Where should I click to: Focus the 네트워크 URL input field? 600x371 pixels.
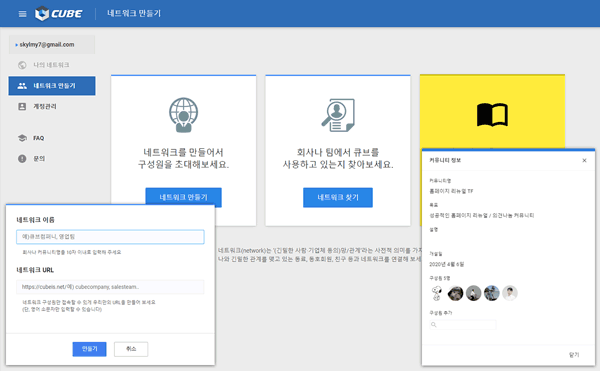[x=110, y=287]
